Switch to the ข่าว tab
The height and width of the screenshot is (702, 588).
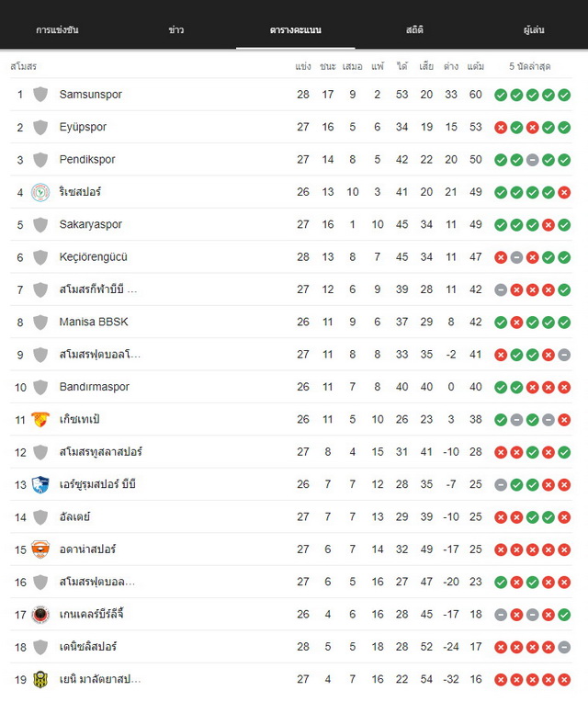(x=176, y=30)
